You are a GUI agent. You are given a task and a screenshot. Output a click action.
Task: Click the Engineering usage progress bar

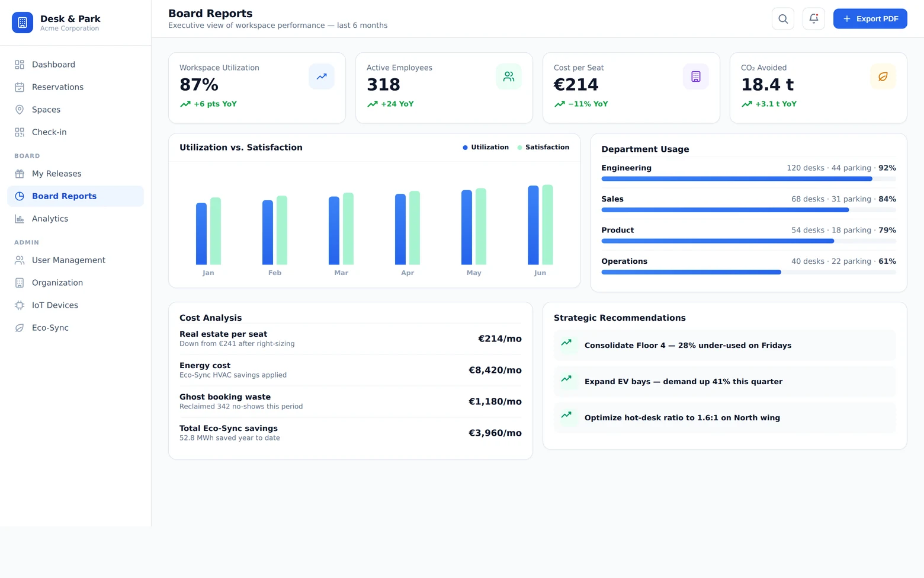coord(749,178)
